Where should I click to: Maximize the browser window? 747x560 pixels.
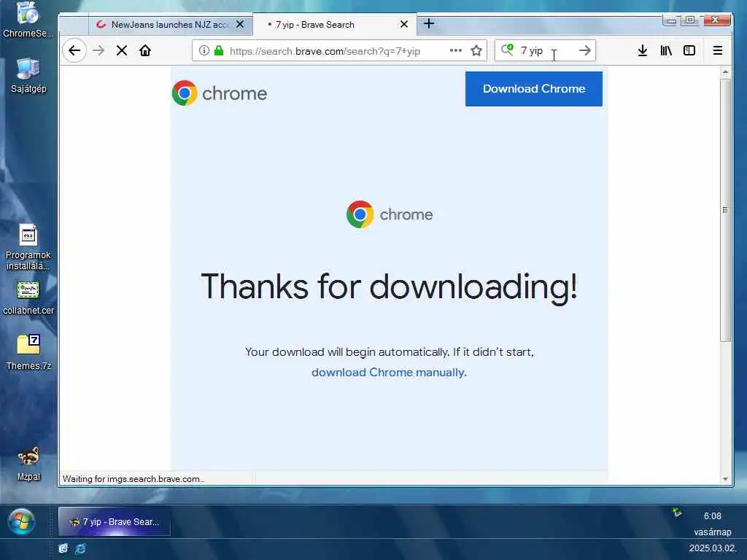(x=690, y=20)
